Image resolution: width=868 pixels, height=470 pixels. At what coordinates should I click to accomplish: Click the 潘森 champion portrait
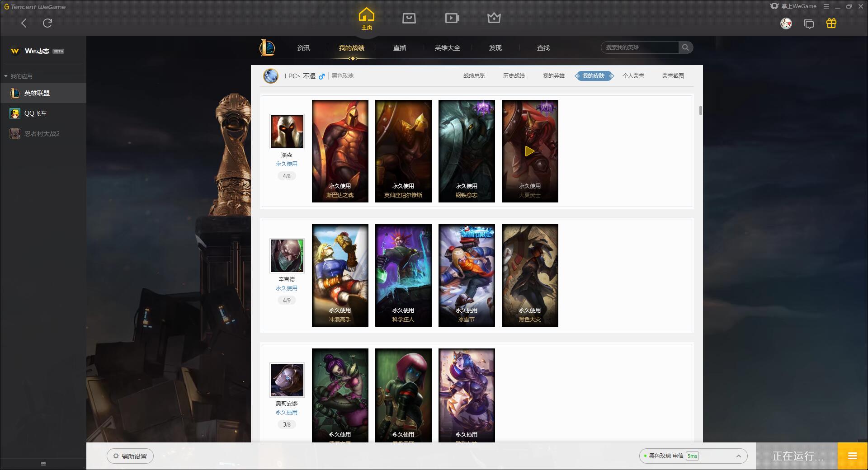(x=287, y=132)
